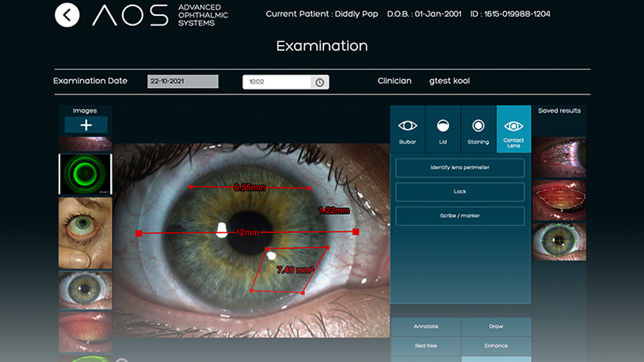
Task: Click the patient ID 1615-019988-1204
Action: pyautogui.click(x=517, y=14)
